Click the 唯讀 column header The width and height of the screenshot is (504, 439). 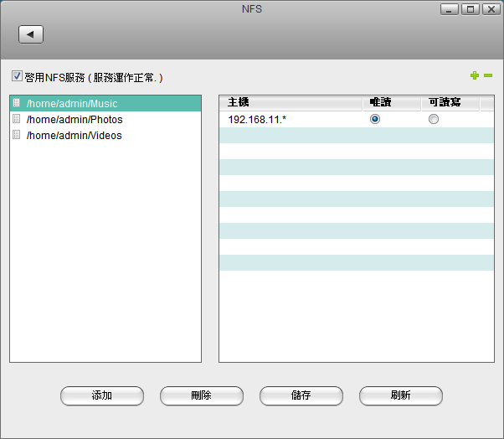click(x=380, y=102)
